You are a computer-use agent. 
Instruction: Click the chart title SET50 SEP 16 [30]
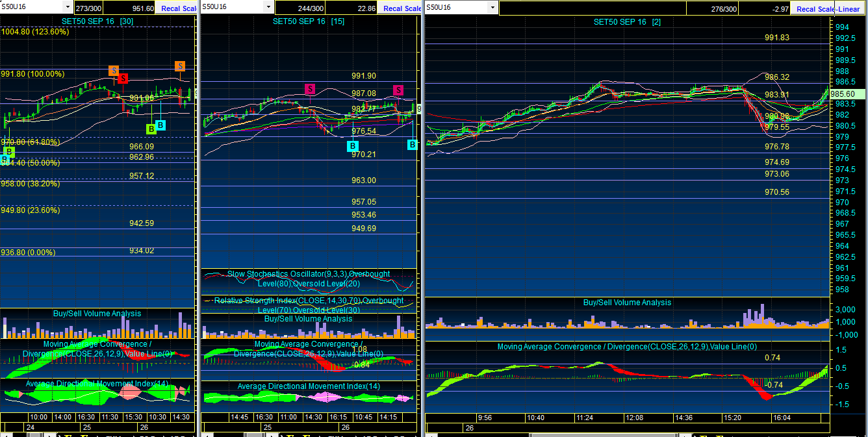(97, 21)
